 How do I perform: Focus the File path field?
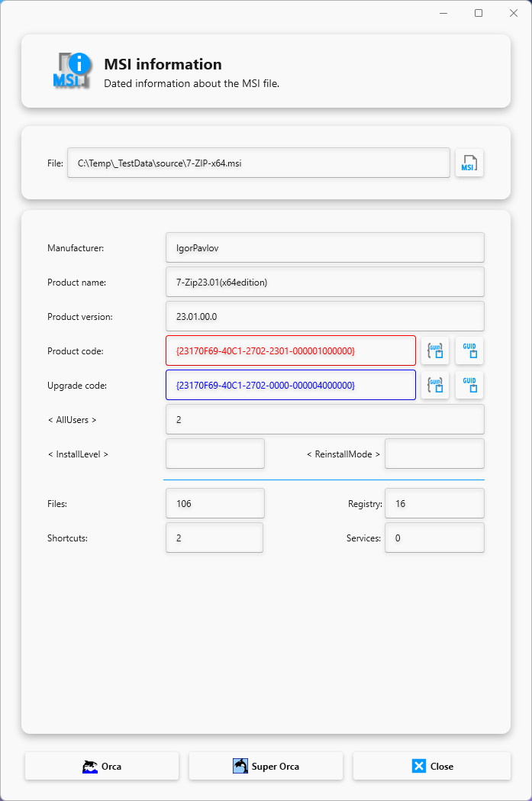258,163
